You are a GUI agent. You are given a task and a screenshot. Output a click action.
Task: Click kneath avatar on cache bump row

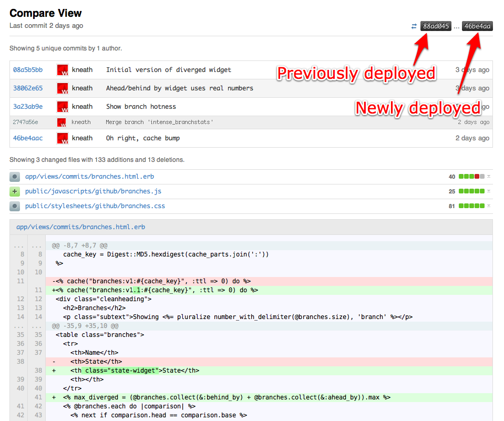pyautogui.click(x=63, y=138)
